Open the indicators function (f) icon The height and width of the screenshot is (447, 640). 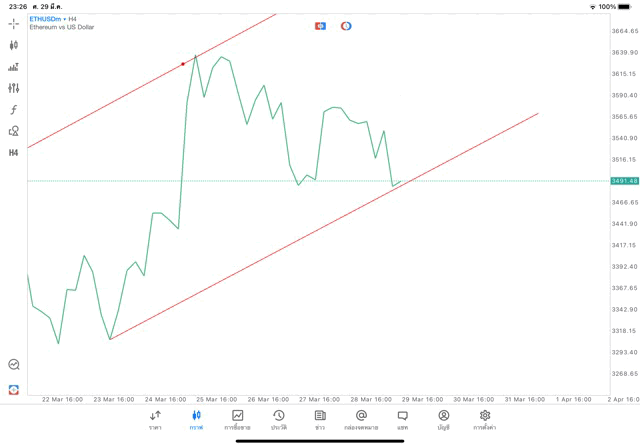tap(14, 110)
